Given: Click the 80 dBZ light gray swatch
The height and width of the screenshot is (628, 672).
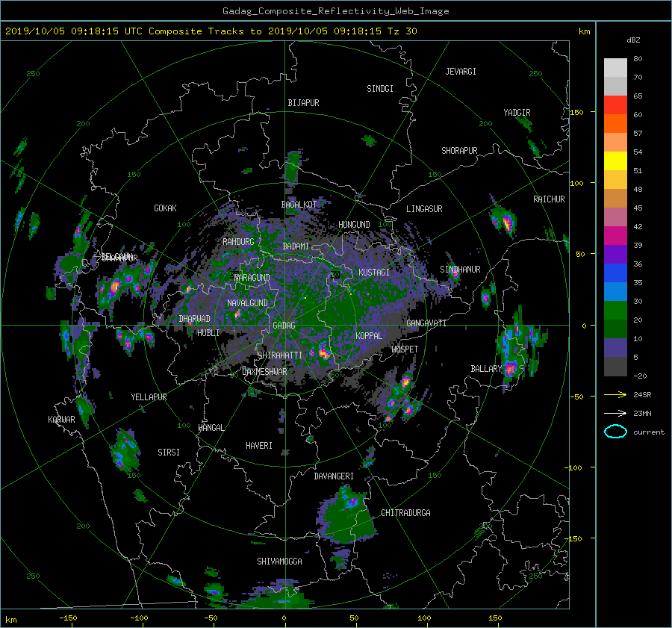Looking at the screenshot, I should tap(615, 67).
